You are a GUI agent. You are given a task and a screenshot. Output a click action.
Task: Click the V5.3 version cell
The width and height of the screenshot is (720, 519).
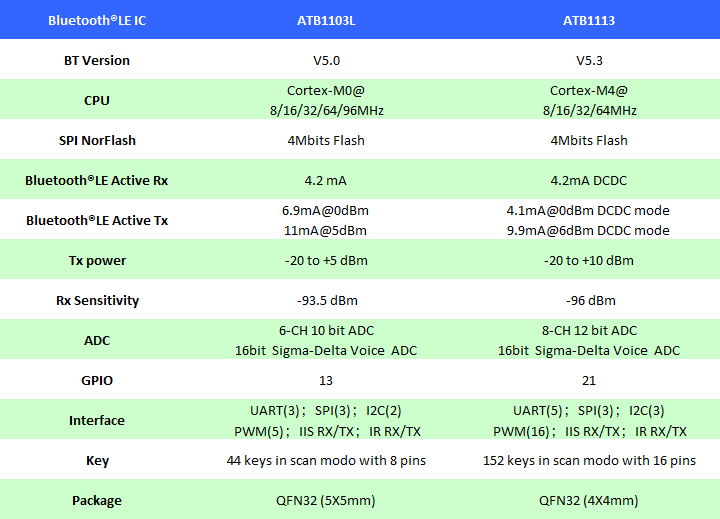(589, 60)
